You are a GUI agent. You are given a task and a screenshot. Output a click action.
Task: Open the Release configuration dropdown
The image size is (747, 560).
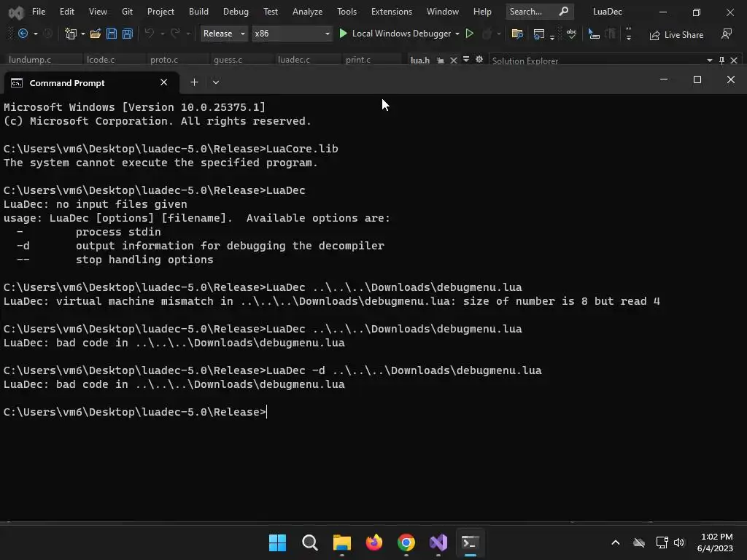[x=224, y=34]
